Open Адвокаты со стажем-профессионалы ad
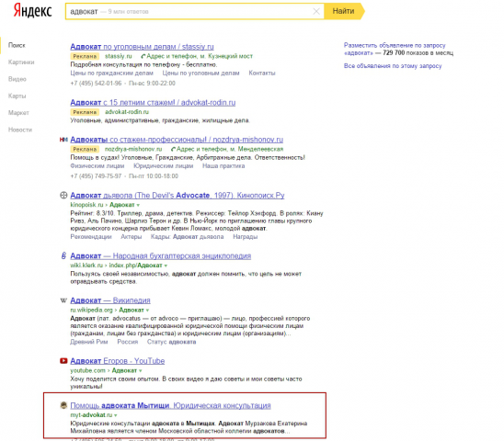Screen dimensions: 504x441 pyautogui.click(x=177, y=140)
